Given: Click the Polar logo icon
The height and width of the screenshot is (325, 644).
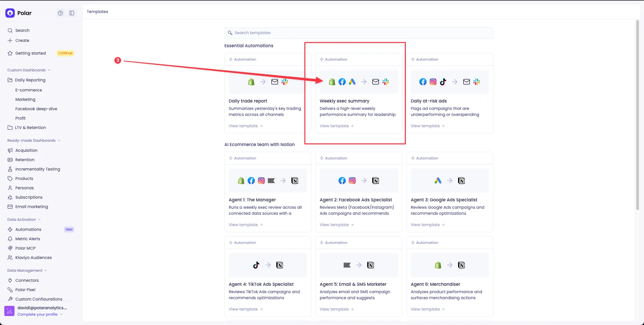Looking at the screenshot, I should (x=10, y=13).
